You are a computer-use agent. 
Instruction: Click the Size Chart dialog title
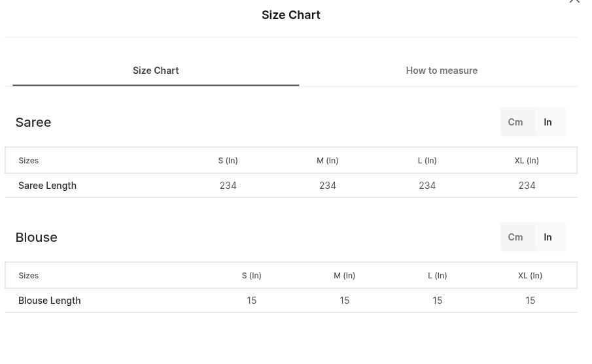(291, 15)
